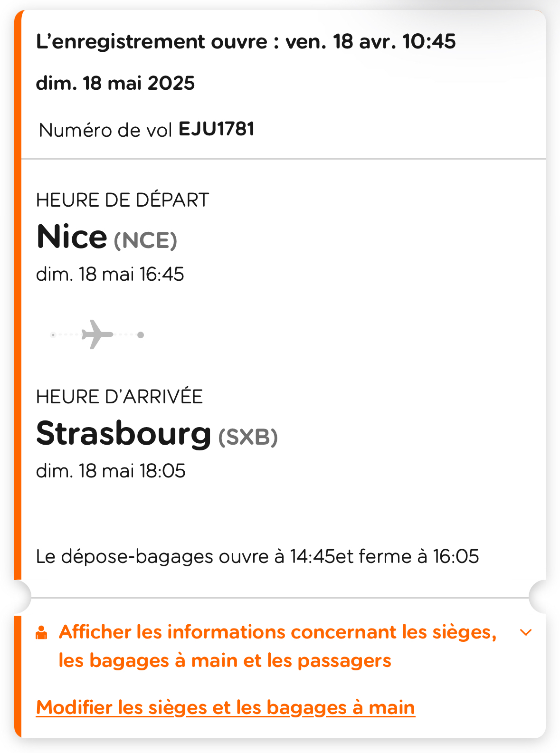Click the arrival time 'dim. 18 mai 18:05'
The width and height of the screenshot is (560, 753).
[111, 471]
